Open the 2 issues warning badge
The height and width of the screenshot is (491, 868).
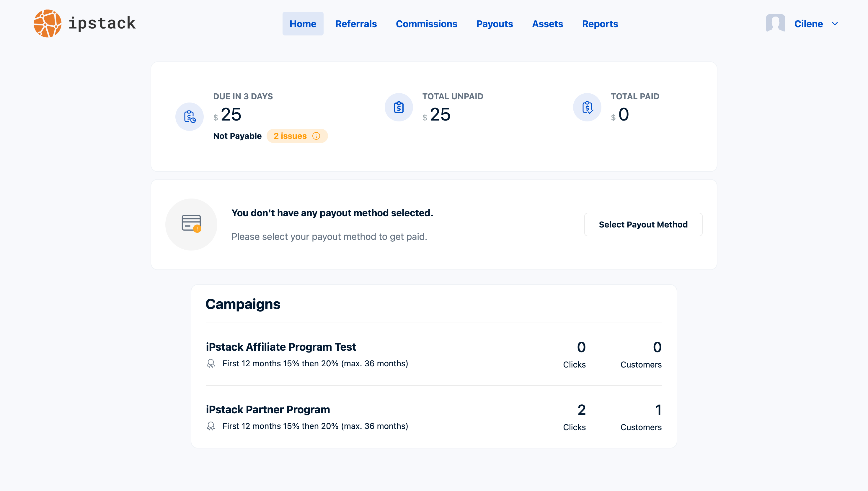[290, 136]
